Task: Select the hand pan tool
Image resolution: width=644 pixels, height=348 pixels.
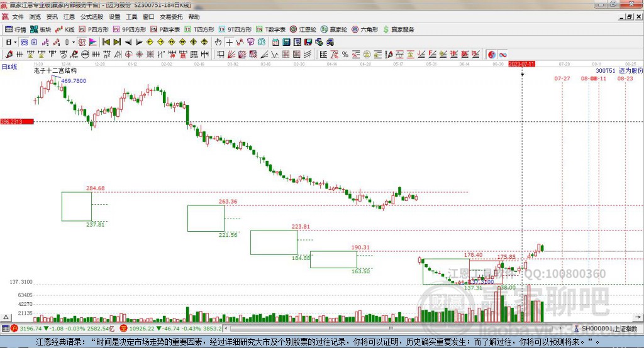Action: click(218, 42)
